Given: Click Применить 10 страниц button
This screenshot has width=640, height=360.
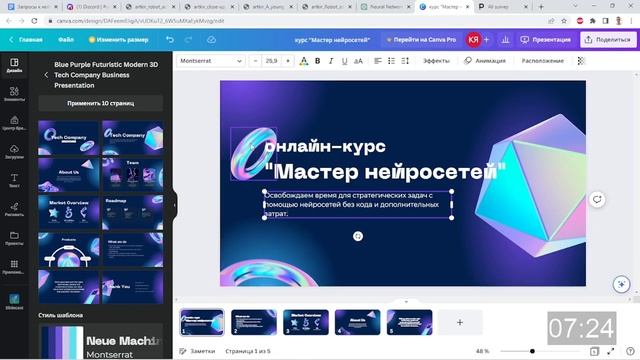Looking at the screenshot, I should (100, 103).
